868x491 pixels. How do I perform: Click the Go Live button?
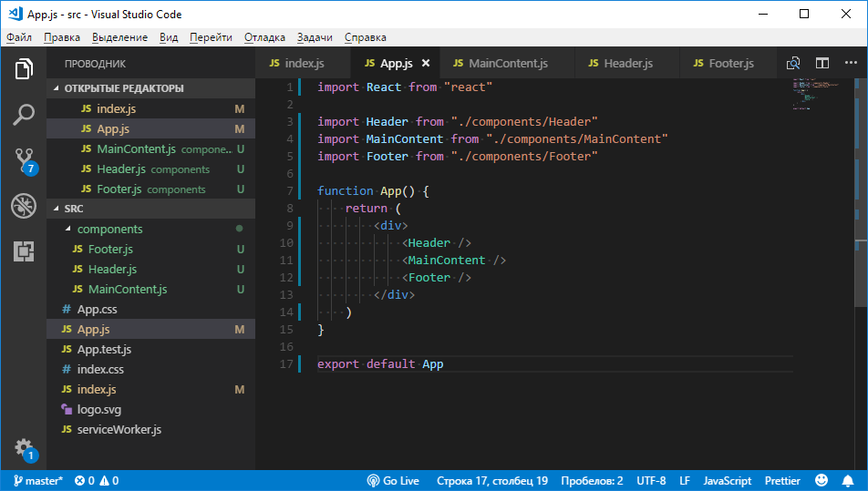click(393, 480)
